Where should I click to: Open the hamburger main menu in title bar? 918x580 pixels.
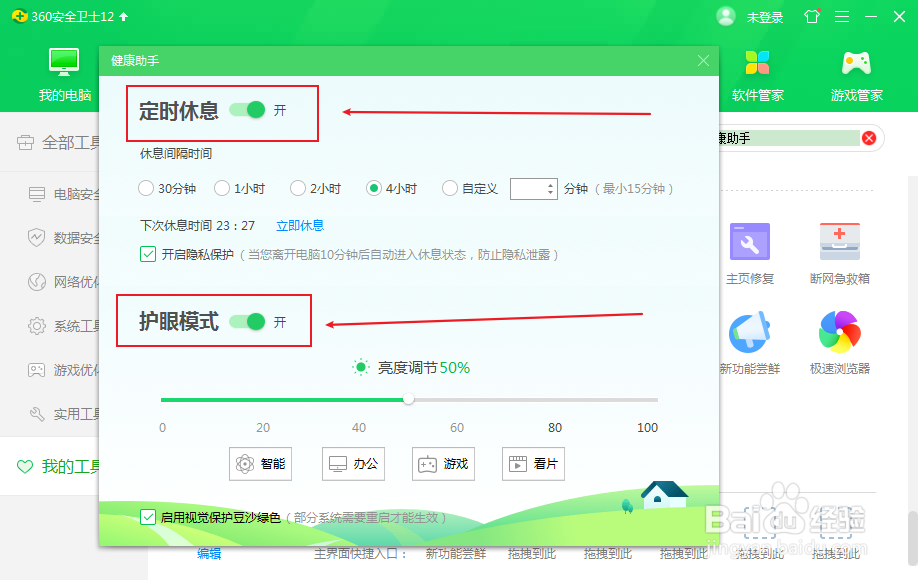pyautogui.click(x=843, y=16)
